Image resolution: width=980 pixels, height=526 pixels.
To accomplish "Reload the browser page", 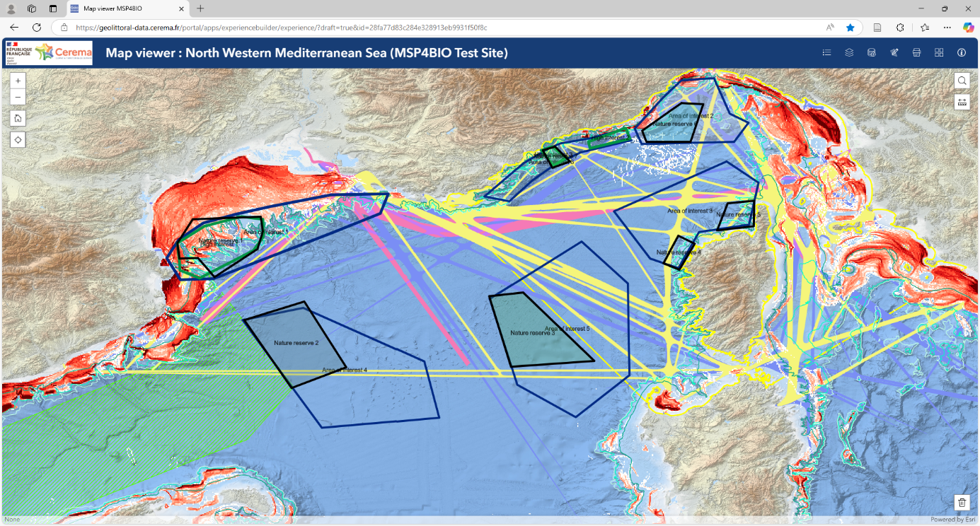I will pyautogui.click(x=37, y=28).
